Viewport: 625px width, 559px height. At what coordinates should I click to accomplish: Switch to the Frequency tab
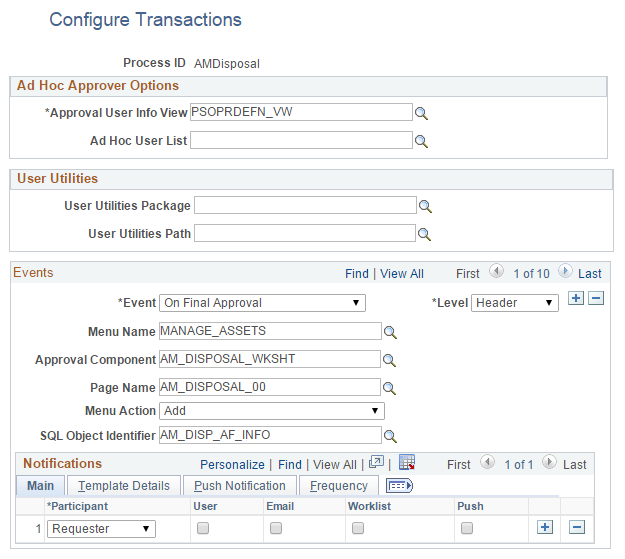click(x=339, y=486)
